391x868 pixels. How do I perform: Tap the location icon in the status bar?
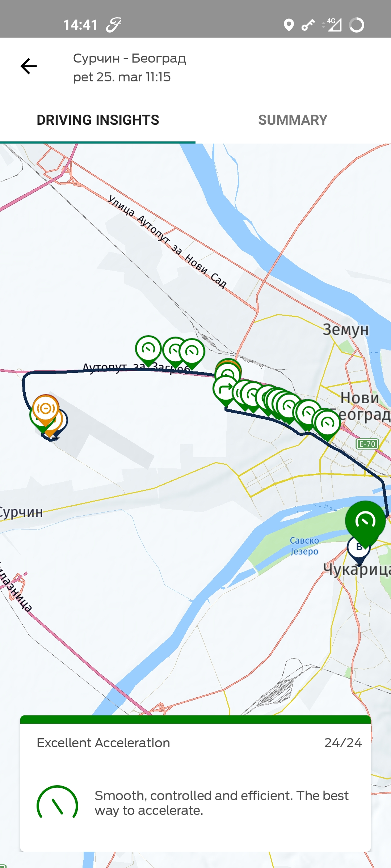[x=289, y=25]
